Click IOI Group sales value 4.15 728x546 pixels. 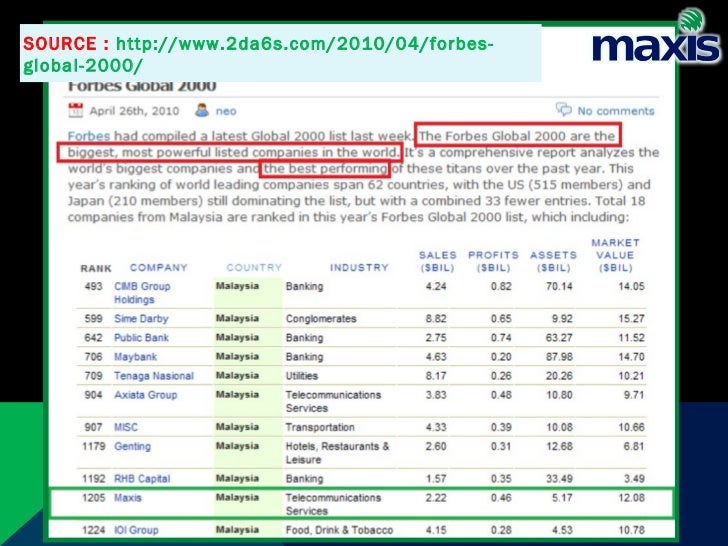(x=436, y=530)
